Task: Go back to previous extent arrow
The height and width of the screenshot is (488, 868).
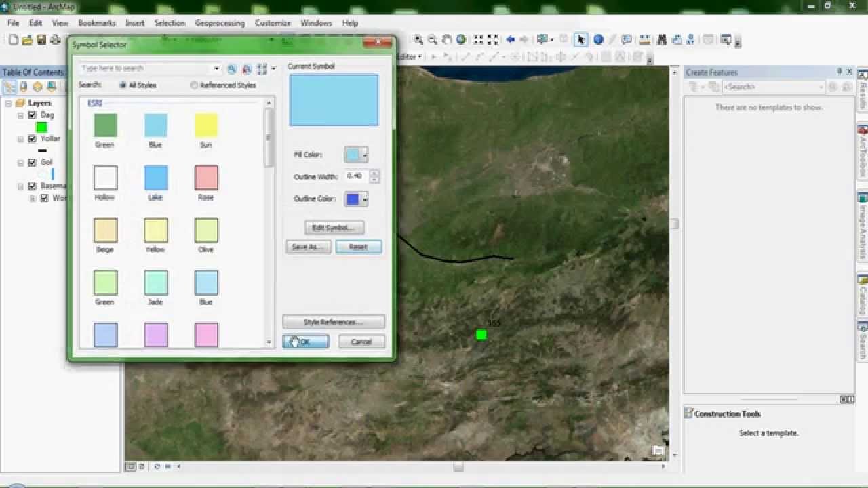Action: click(511, 39)
